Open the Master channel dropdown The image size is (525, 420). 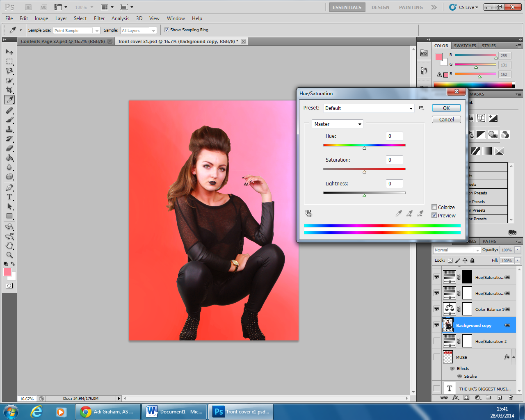click(360, 124)
